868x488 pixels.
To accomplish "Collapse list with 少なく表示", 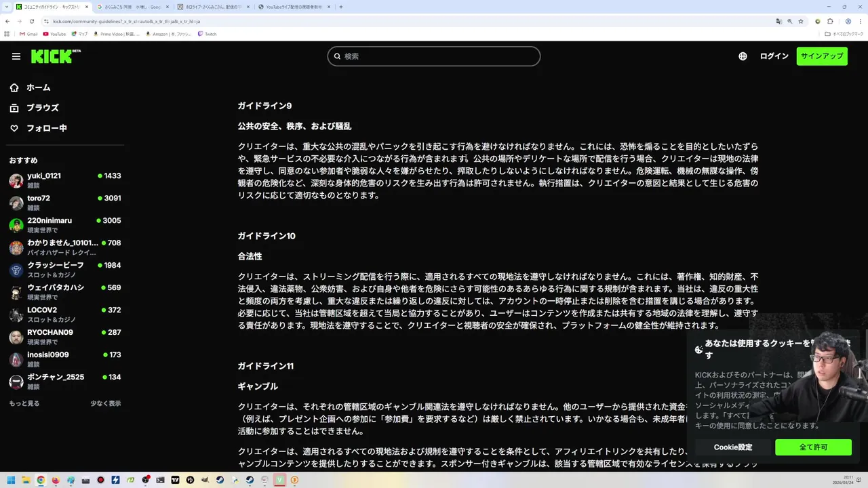I will [x=106, y=403].
